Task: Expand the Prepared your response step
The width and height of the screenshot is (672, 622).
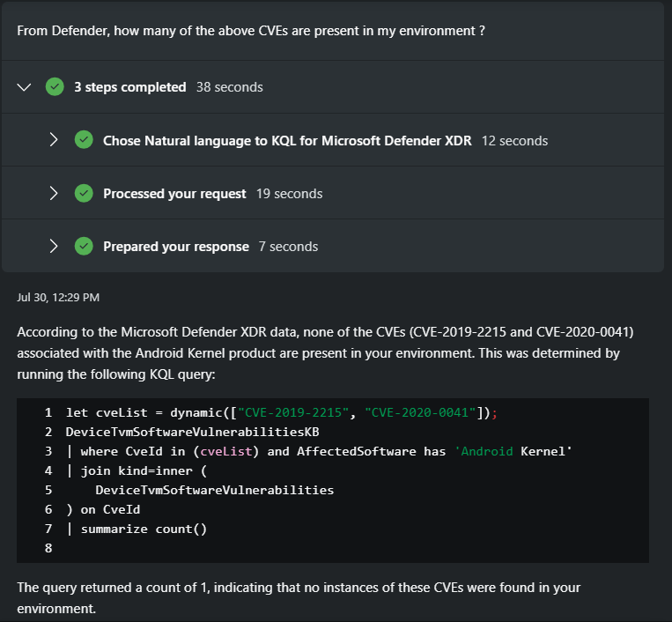Action: (x=54, y=247)
